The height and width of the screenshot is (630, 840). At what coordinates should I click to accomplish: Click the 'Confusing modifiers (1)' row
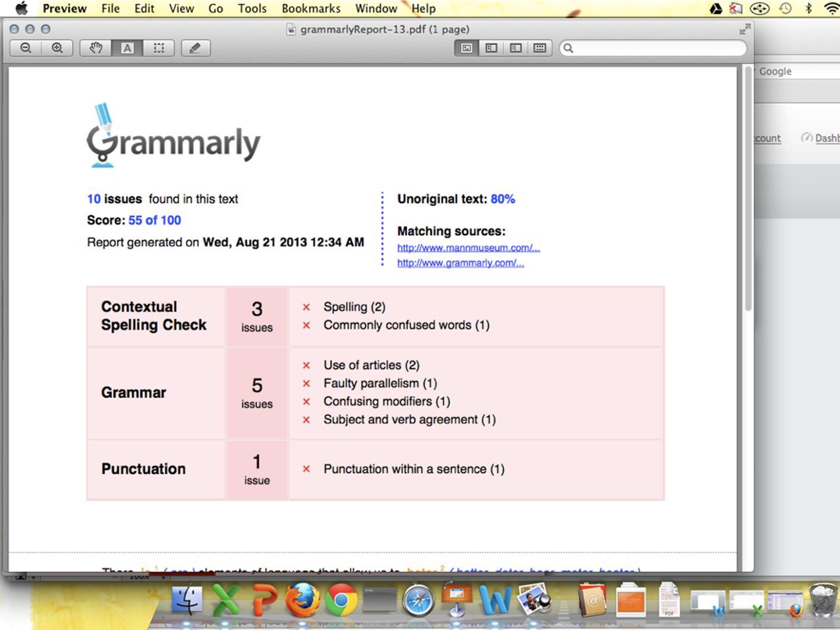(386, 401)
